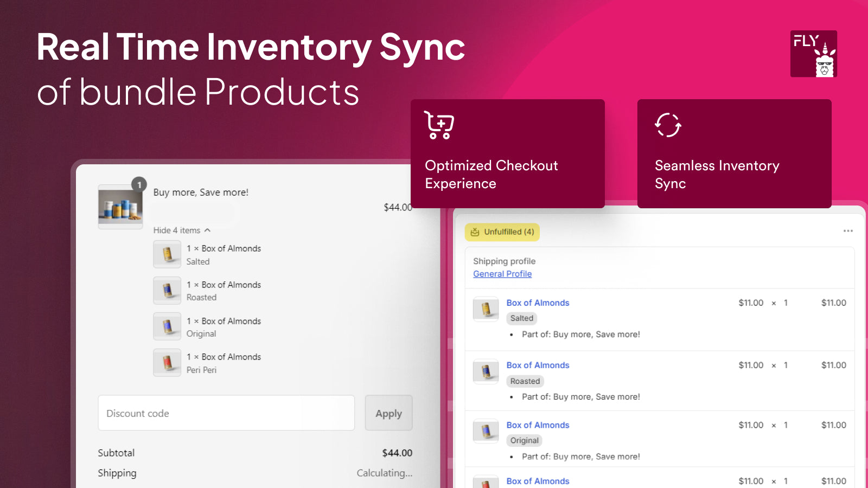
Task: Open the General Profile link
Action: 502,274
